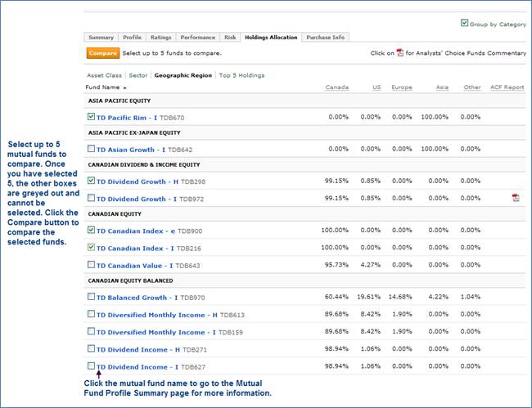Click fund code TDB670 beside TD Pacific Rim
The width and height of the screenshot is (532, 408).
pos(172,118)
